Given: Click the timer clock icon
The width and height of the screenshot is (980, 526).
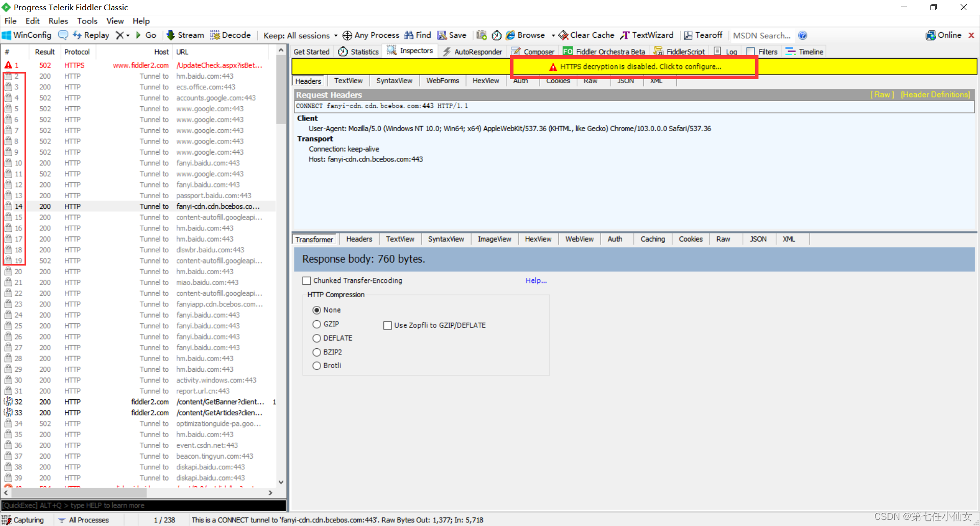Looking at the screenshot, I should [497, 35].
